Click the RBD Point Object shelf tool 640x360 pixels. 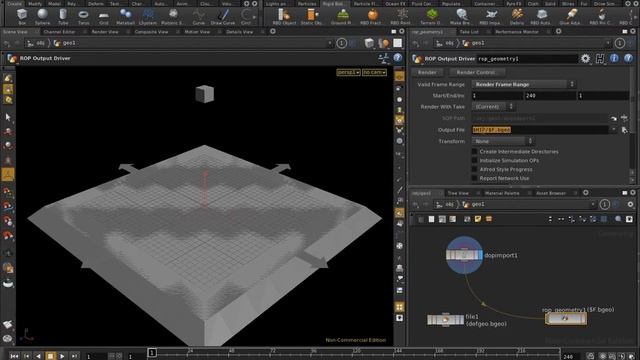[401, 16]
